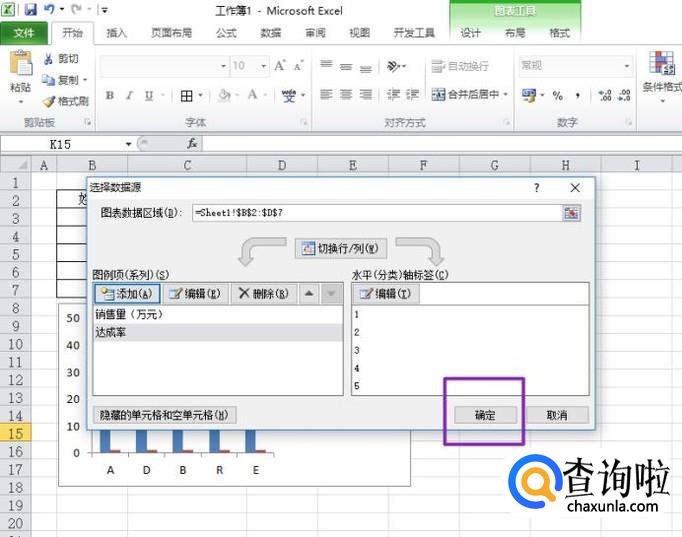The height and width of the screenshot is (537, 682).
Task: Select the 销售量（万元） series entry
Action: [130, 314]
